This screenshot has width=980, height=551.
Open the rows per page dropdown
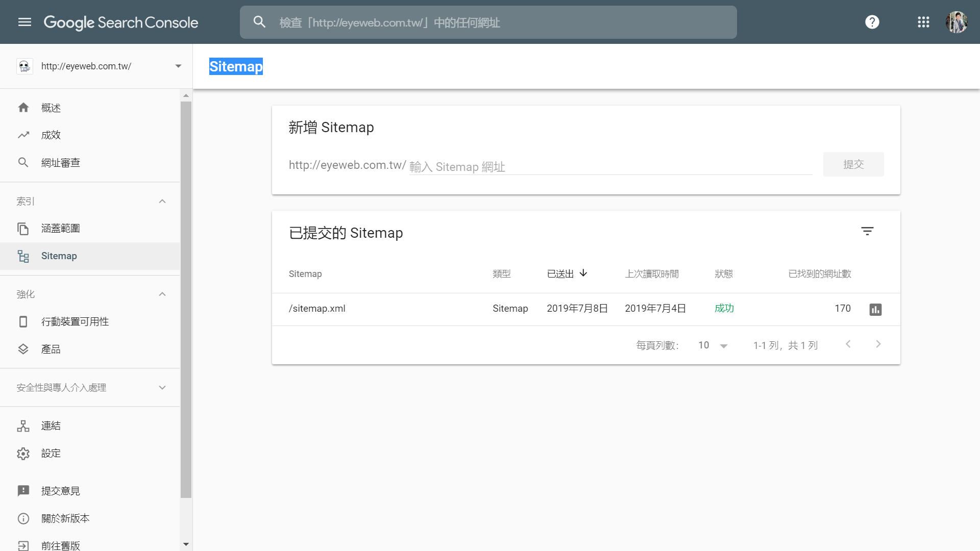[x=713, y=345]
